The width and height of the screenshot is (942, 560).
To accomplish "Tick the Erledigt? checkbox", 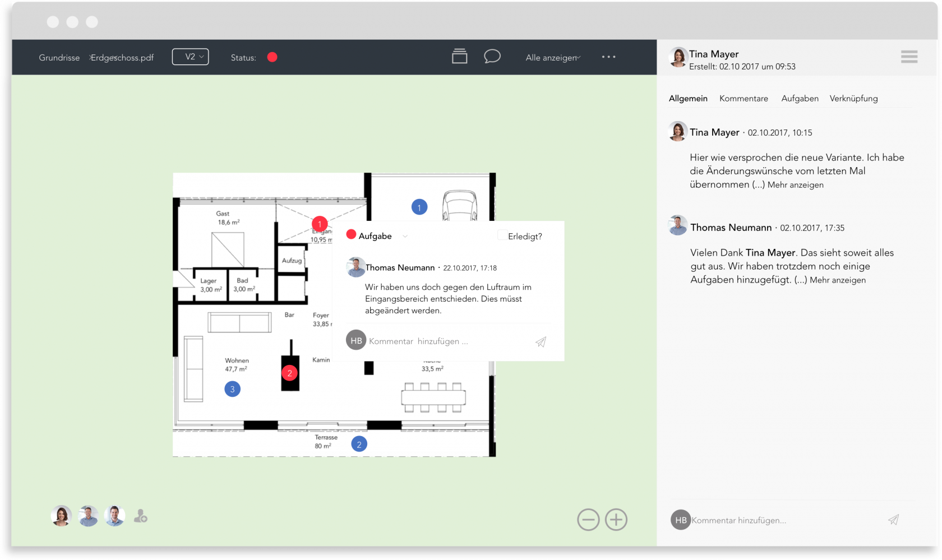I will (502, 235).
